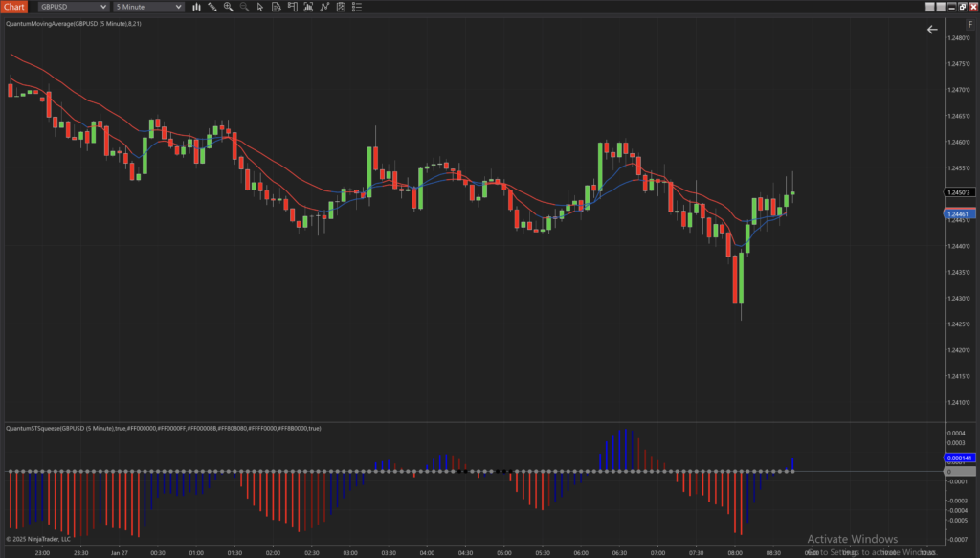Image resolution: width=980 pixels, height=558 pixels.
Task: Click the Alerts icon in the toolbar
Action: pos(292,7)
